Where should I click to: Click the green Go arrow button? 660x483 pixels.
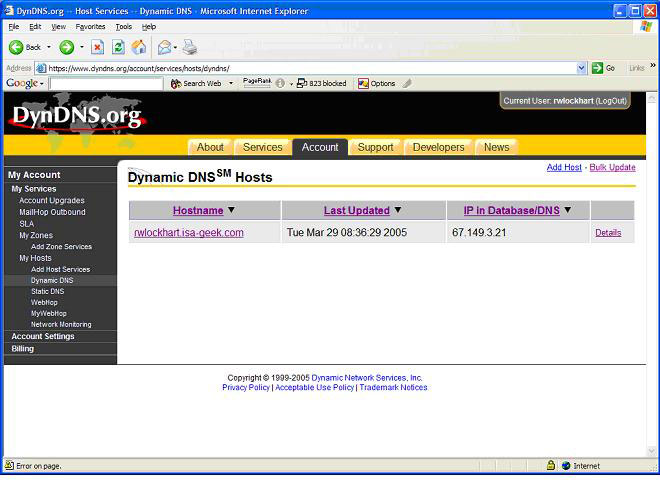[x=597, y=68]
